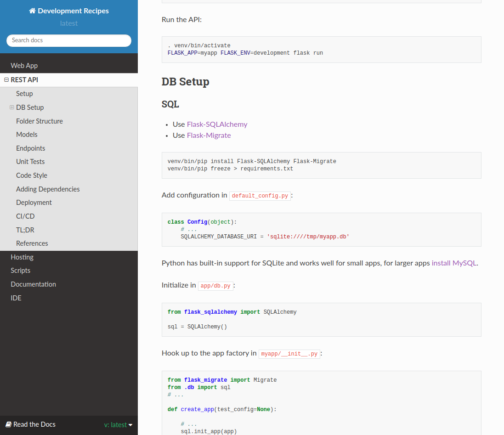
Task: Open the Flask-SQLAlchemy link
Action: (x=217, y=124)
